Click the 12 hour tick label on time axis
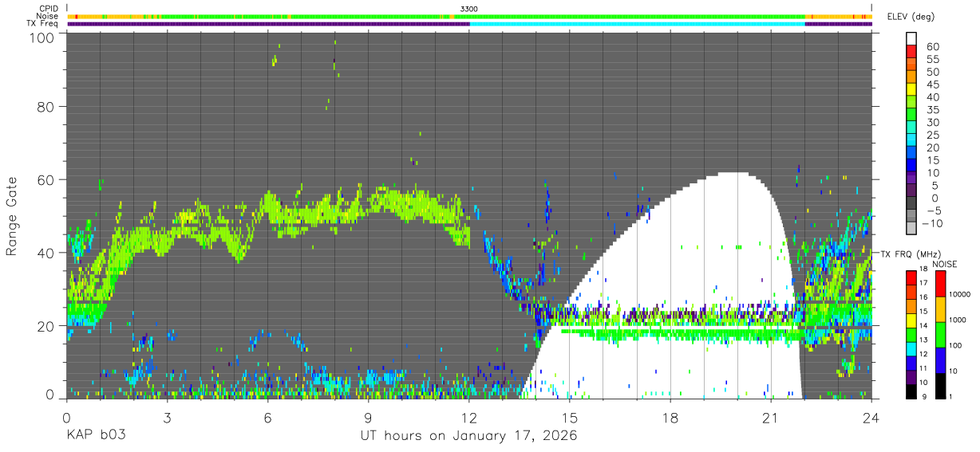Viewport: 980px width, 452px height. coord(469,417)
